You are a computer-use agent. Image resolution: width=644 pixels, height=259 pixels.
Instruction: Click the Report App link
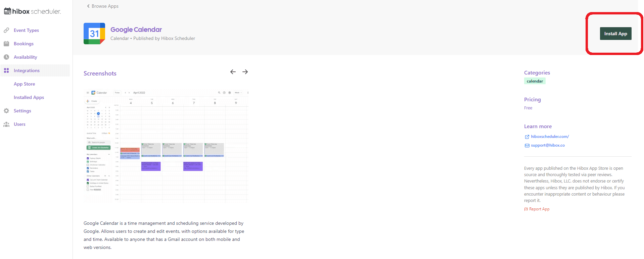click(539, 209)
